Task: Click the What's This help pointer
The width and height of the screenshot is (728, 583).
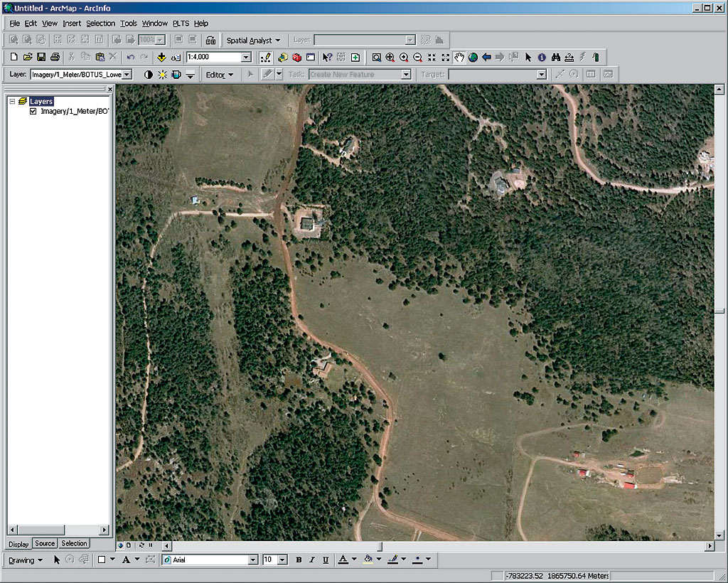Action: click(x=327, y=57)
